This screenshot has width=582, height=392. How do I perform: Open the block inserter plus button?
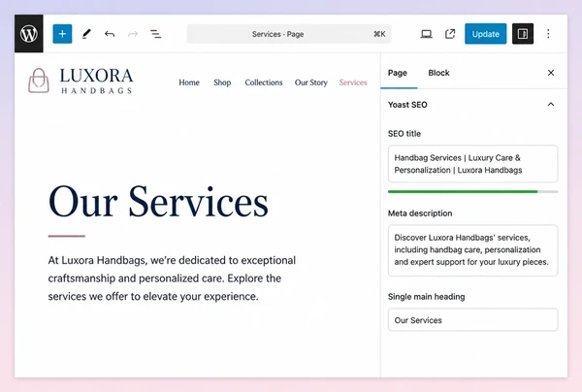[62, 34]
